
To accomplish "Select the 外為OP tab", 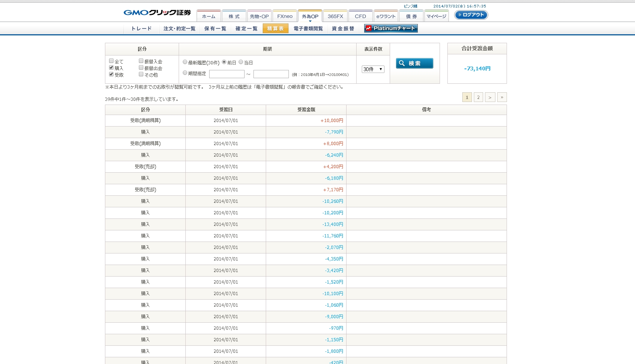I will [x=310, y=16].
